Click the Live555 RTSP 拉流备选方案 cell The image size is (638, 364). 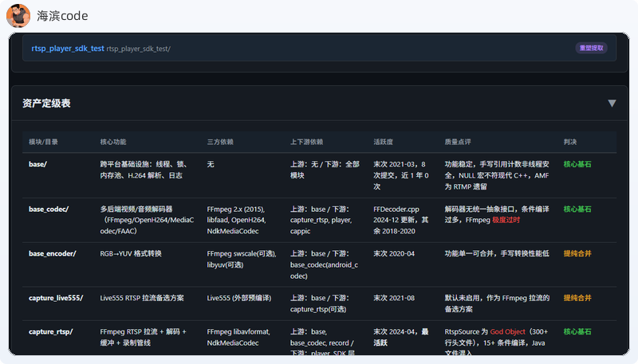point(142,298)
